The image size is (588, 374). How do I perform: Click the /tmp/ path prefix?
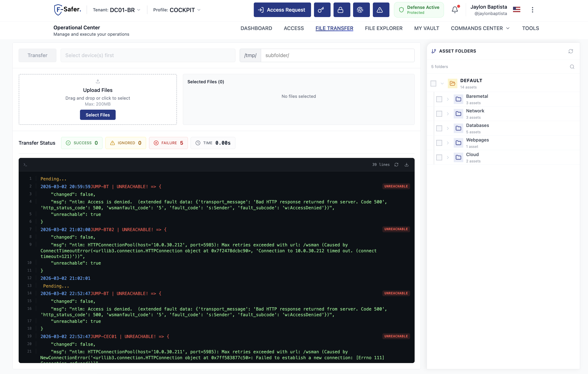tap(250, 55)
